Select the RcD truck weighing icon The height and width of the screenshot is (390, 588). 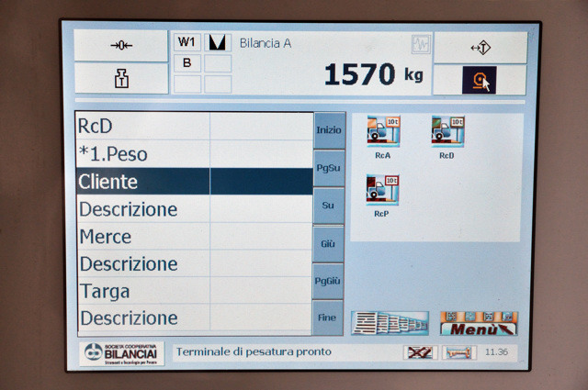[x=447, y=136]
